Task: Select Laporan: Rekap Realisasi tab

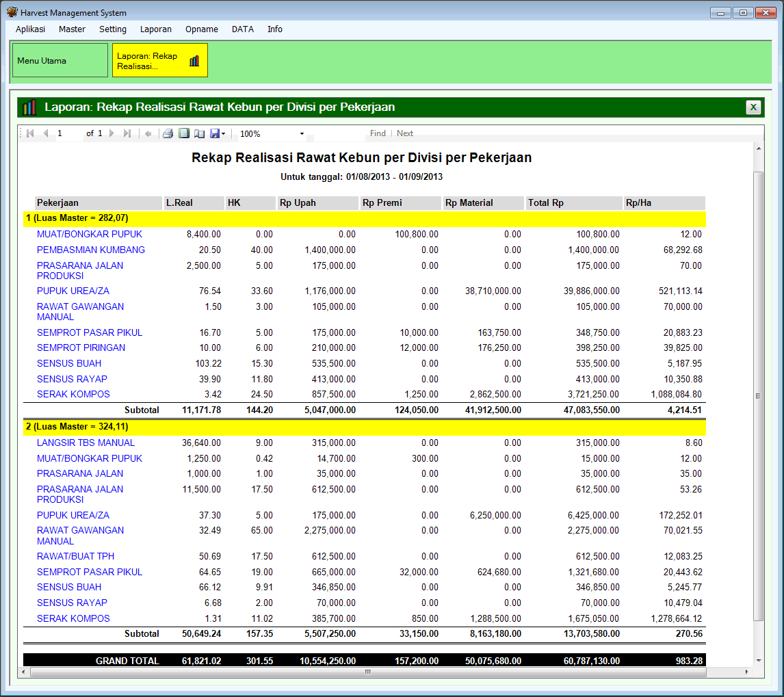Action: point(160,60)
